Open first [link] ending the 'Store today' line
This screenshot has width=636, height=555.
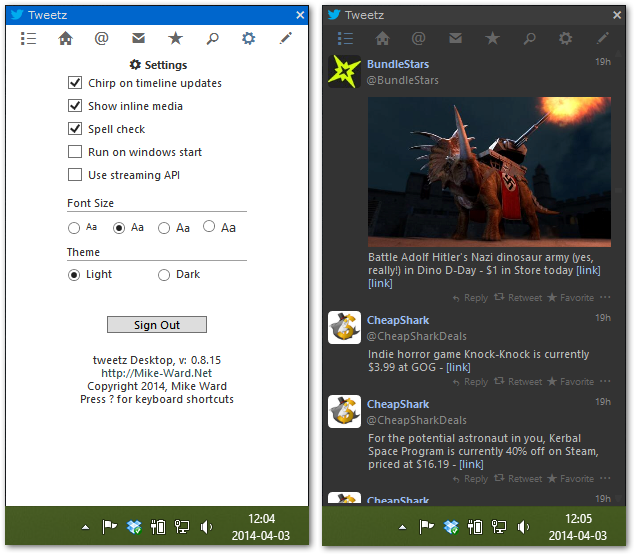(x=589, y=270)
